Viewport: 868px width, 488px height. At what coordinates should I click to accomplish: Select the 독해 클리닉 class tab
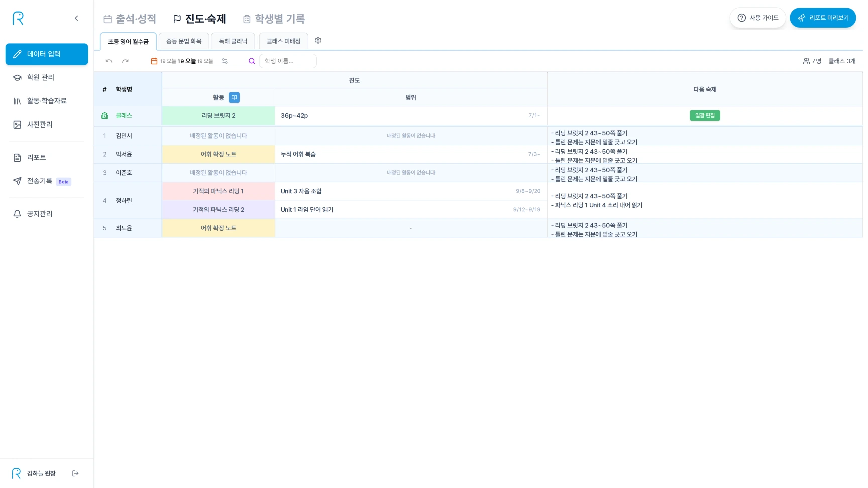tap(233, 41)
